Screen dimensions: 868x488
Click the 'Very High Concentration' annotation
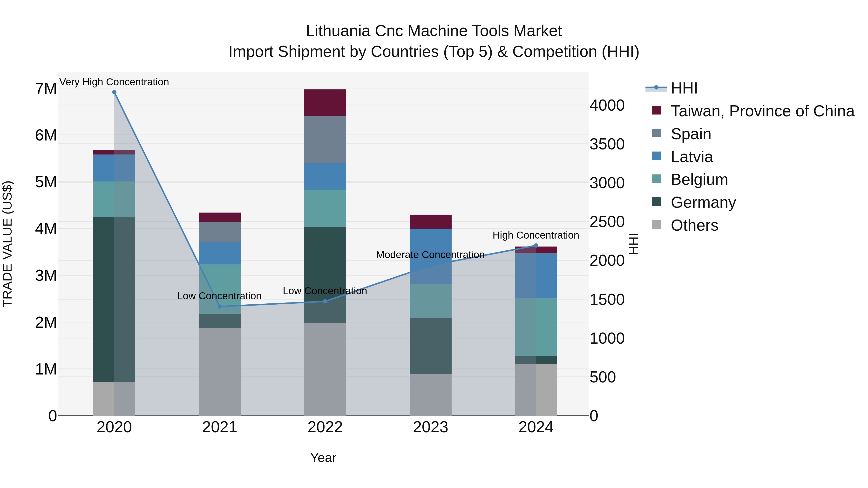point(114,82)
